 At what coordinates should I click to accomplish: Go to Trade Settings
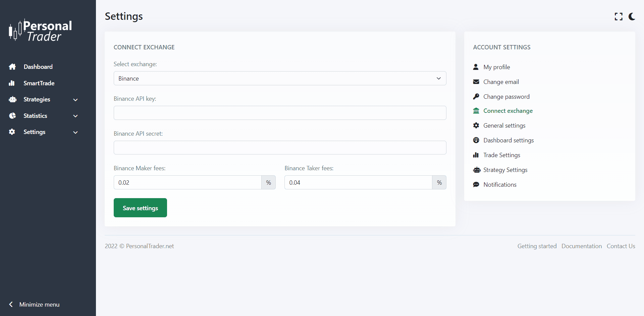pyautogui.click(x=501, y=155)
